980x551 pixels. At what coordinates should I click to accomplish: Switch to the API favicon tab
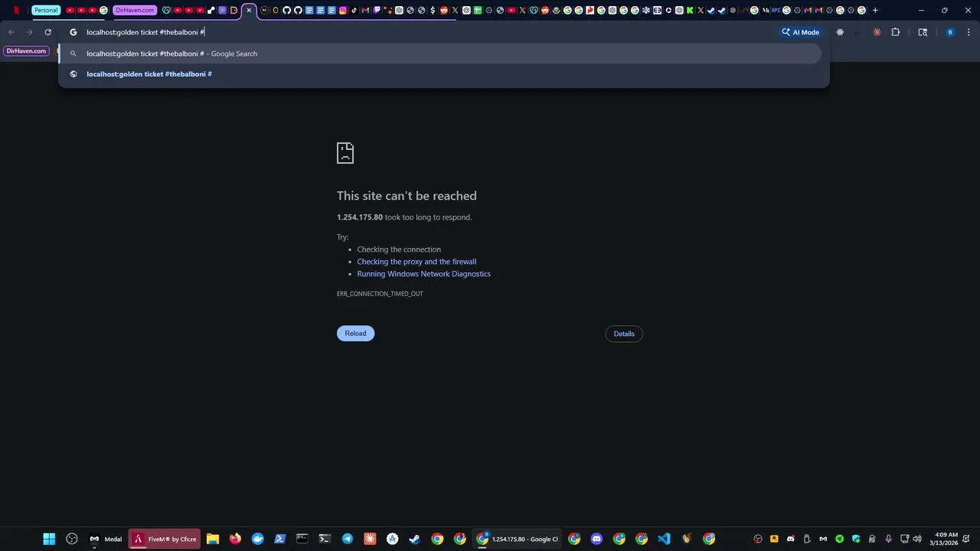point(776,11)
